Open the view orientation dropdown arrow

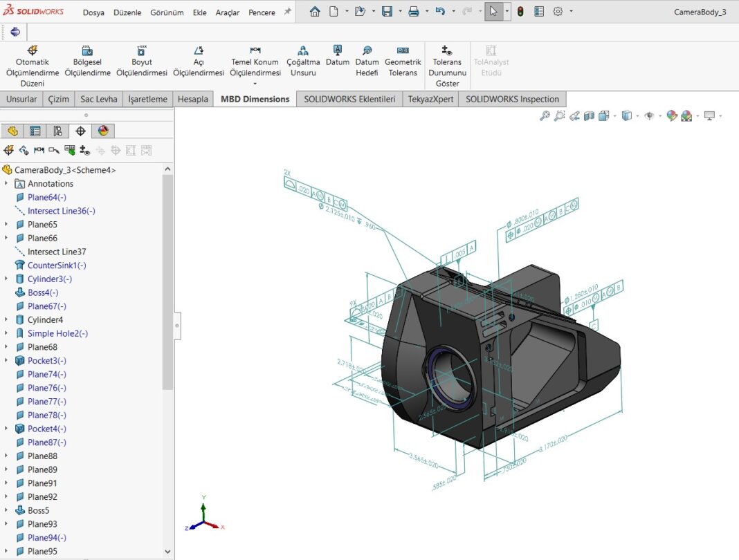coord(637,116)
